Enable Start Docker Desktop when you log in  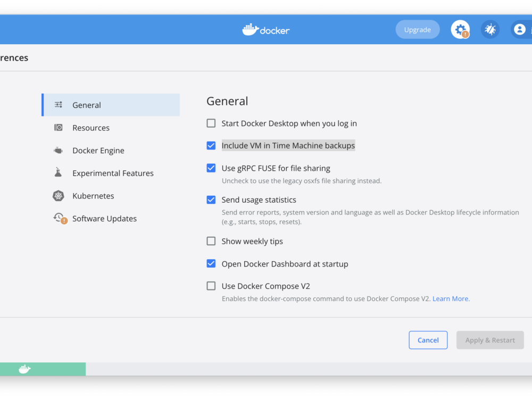(x=211, y=123)
